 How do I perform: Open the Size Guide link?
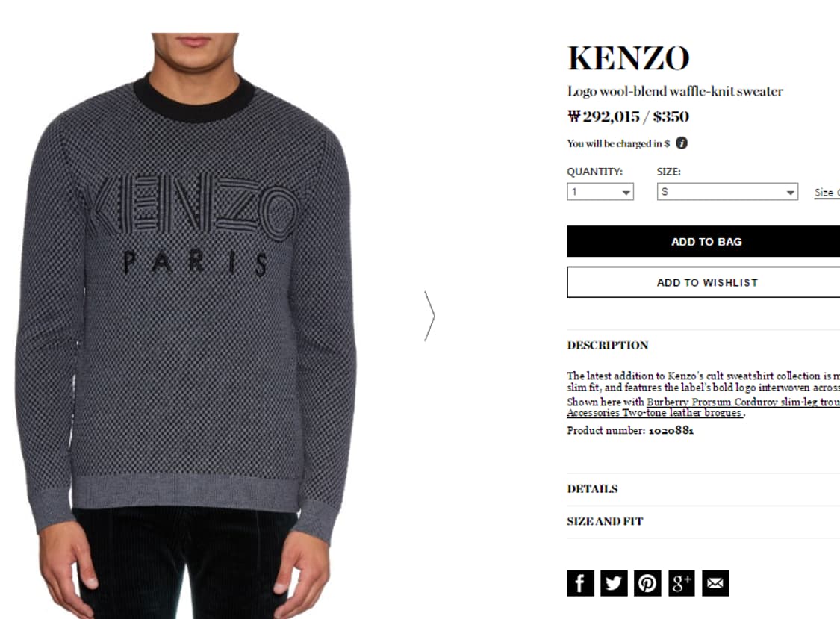[827, 193]
